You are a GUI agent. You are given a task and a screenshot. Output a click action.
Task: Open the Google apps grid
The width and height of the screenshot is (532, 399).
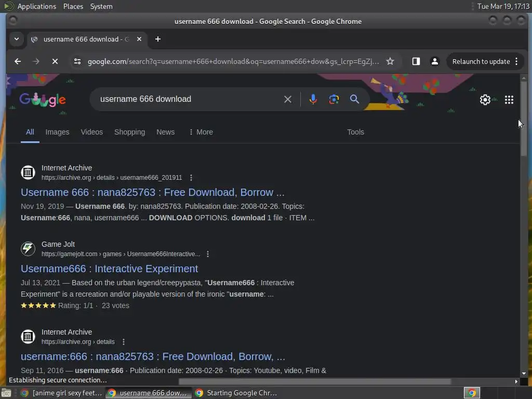[509, 100]
